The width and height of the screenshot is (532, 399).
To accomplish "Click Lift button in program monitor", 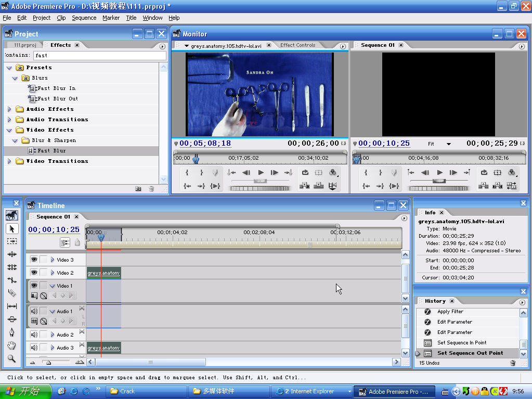I will (483, 186).
